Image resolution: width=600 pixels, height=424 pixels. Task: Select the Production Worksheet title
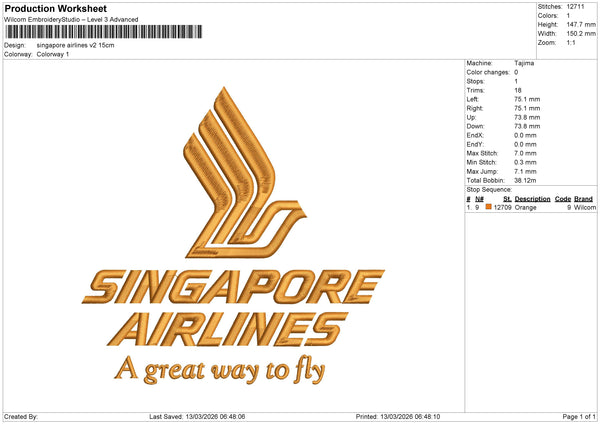pos(55,8)
